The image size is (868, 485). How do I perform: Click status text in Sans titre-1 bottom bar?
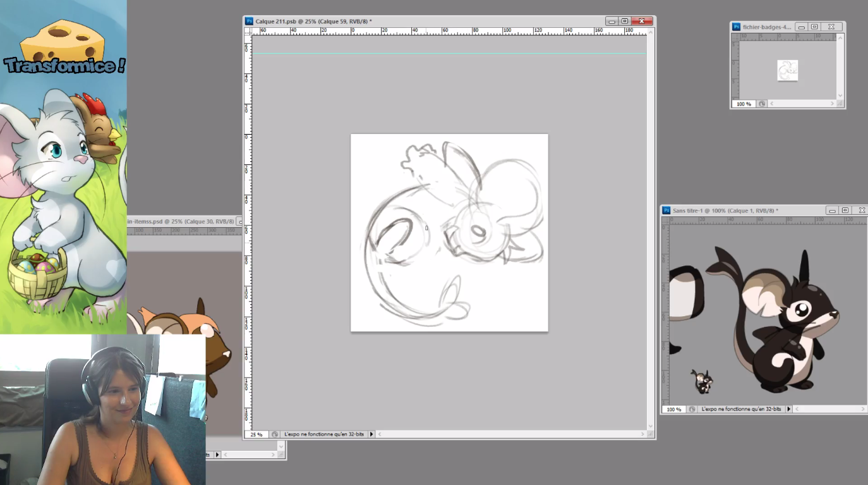pyautogui.click(x=741, y=409)
